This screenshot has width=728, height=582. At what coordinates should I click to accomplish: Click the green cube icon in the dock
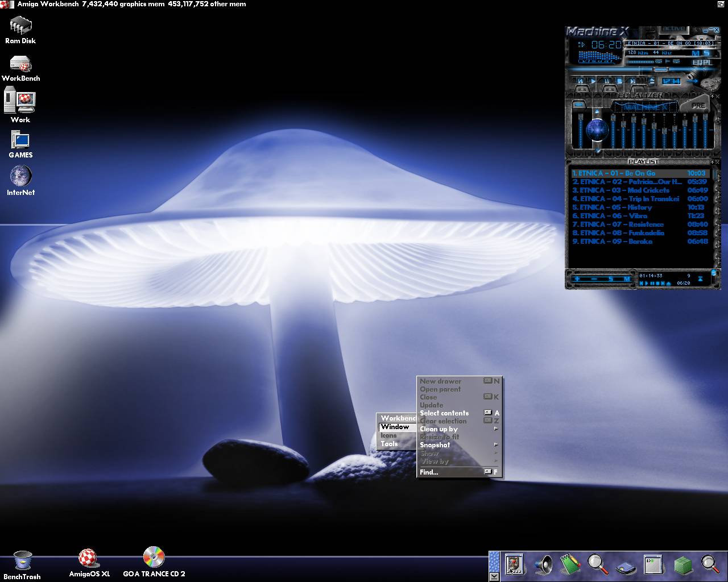pyautogui.click(x=682, y=564)
